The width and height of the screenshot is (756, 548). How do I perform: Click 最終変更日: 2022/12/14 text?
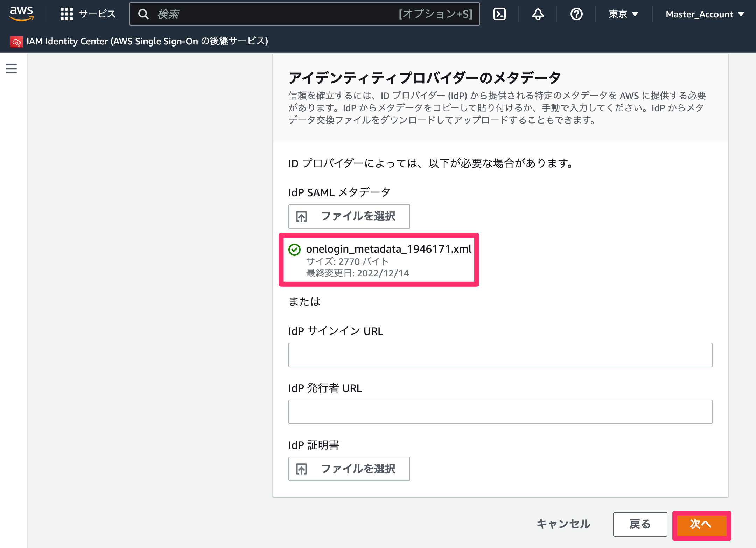click(x=357, y=273)
